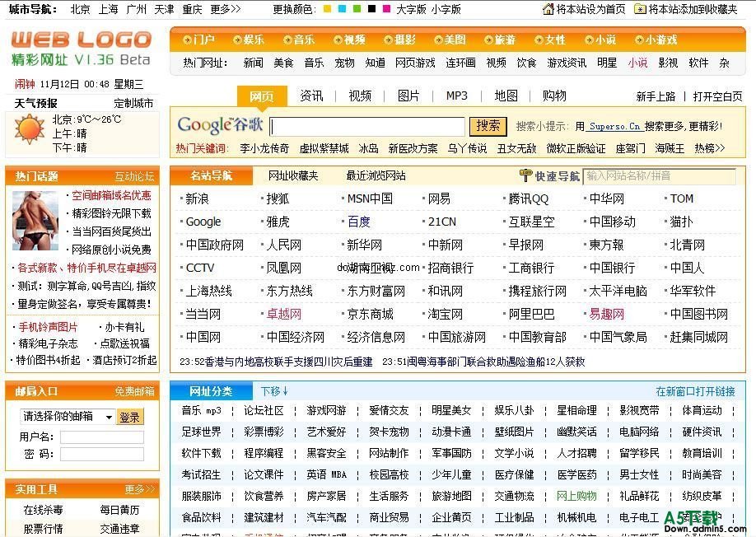Switch to the 网页 search tab
This screenshot has height=537, width=756.
(262, 96)
